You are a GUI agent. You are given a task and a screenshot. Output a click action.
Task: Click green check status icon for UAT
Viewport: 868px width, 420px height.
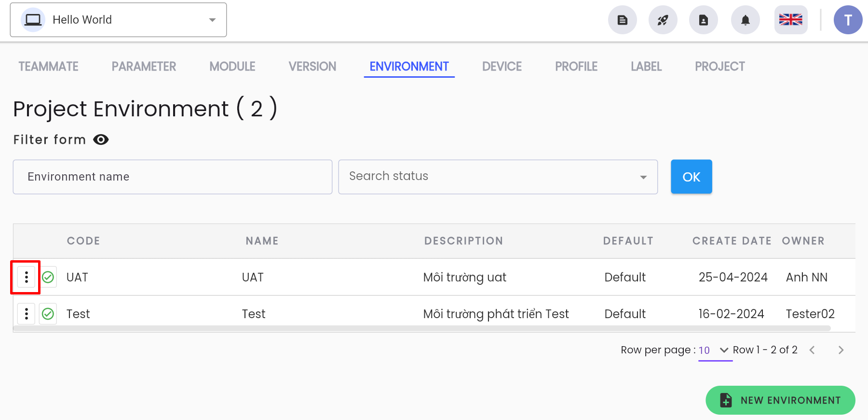tap(48, 277)
